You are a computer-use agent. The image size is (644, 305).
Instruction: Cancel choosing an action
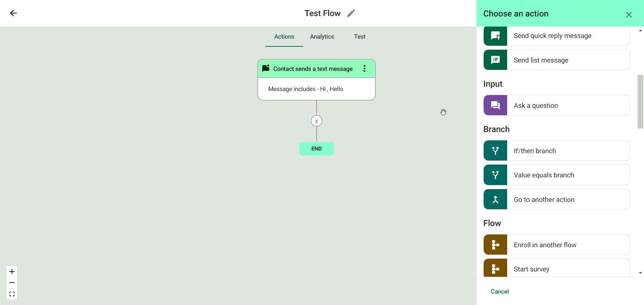499,292
